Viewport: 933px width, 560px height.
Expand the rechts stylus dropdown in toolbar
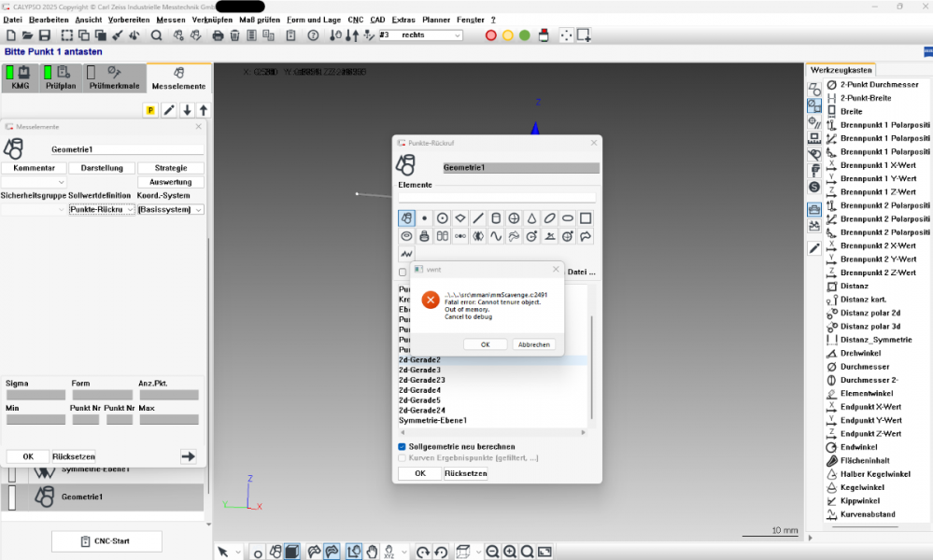(457, 35)
